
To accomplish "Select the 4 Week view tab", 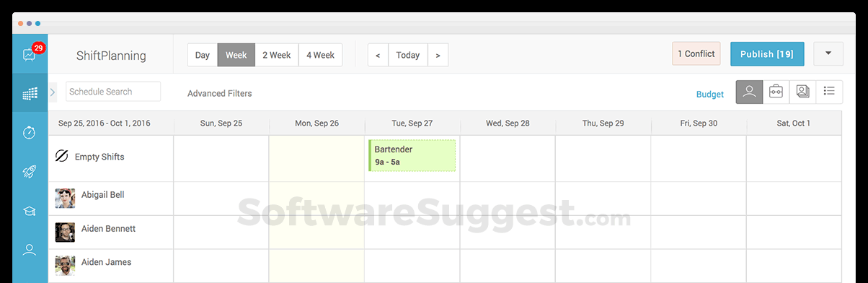I will click(320, 55).
